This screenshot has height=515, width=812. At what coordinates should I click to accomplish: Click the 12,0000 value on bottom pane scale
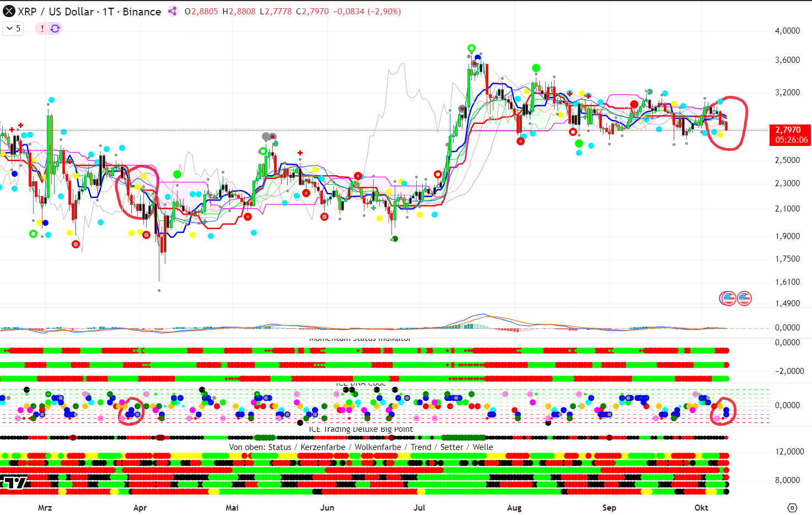coord(789,452)
